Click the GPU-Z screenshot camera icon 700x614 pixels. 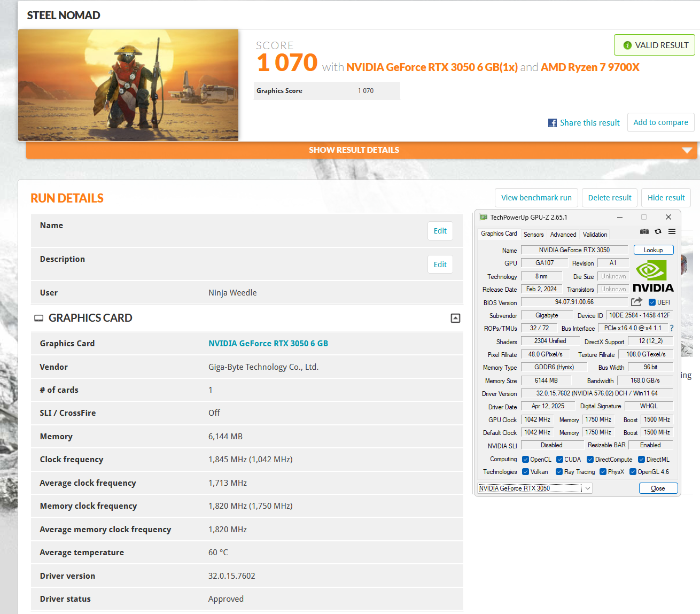pyautogui.click(x=644, y=231)
